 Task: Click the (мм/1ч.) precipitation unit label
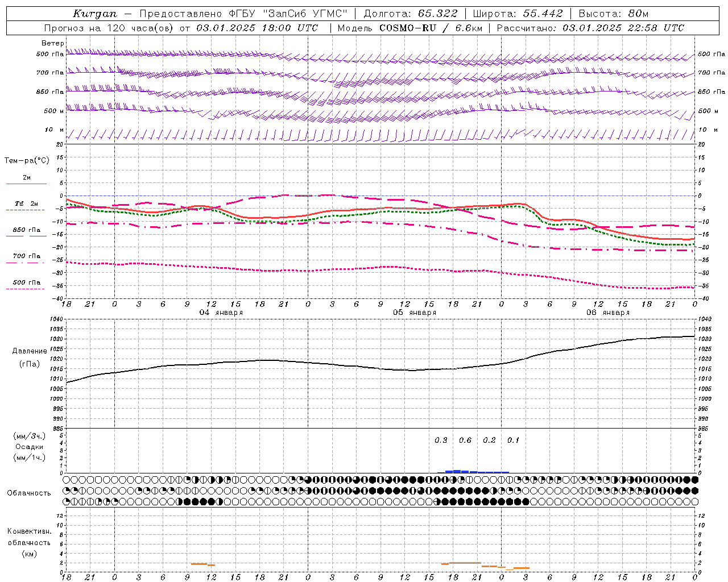[30, 458]
